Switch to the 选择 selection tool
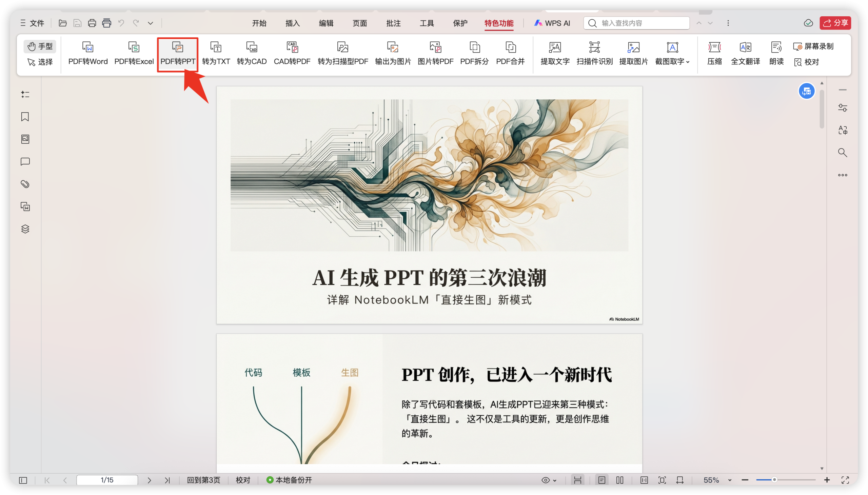The height and width of the screenshot is (495, 868). 40,62
